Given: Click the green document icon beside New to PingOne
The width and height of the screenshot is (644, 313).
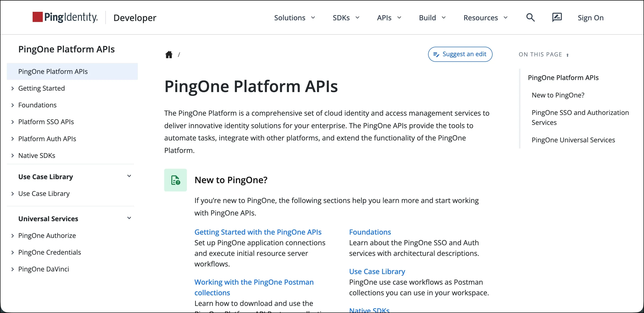Looking at the screenshot, I should 175,180.
